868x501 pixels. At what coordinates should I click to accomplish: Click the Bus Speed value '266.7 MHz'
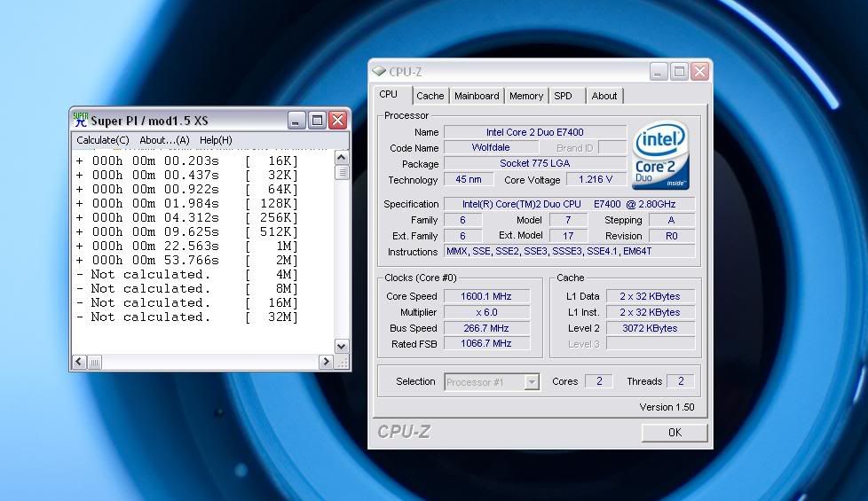point(486,328)
